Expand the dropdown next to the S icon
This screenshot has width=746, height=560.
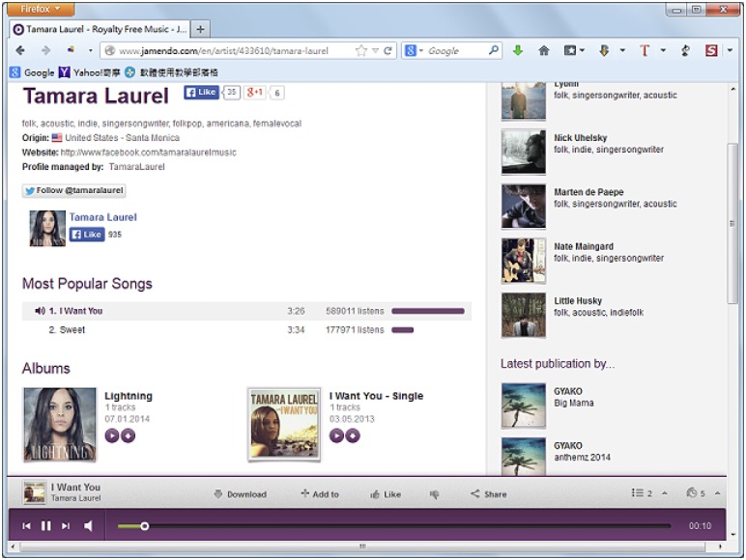(x=730, y=50)
